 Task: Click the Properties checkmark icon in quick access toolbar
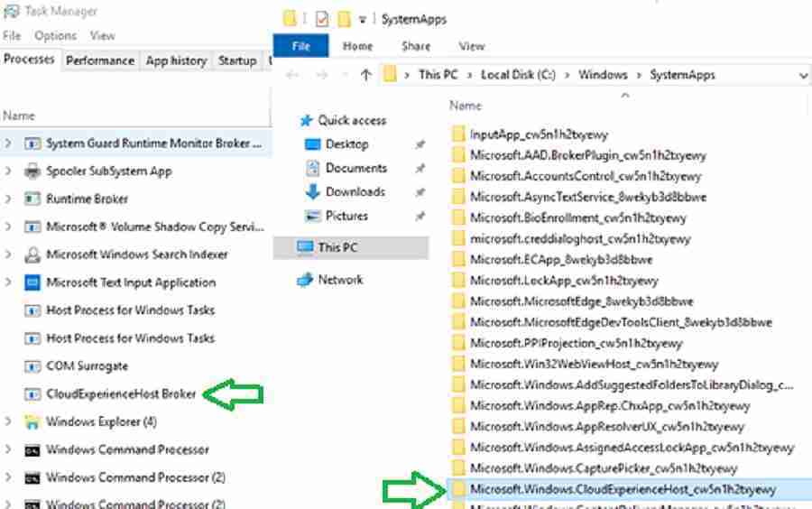(321, 19)
